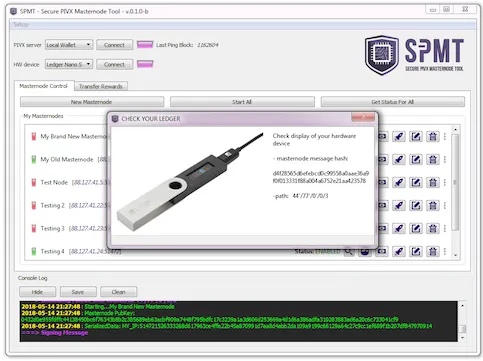Image resolution: width=483 pixels, height=361 pixels.
Task: Start Testing 4 with rocket icon
Action: coord(399,251)
